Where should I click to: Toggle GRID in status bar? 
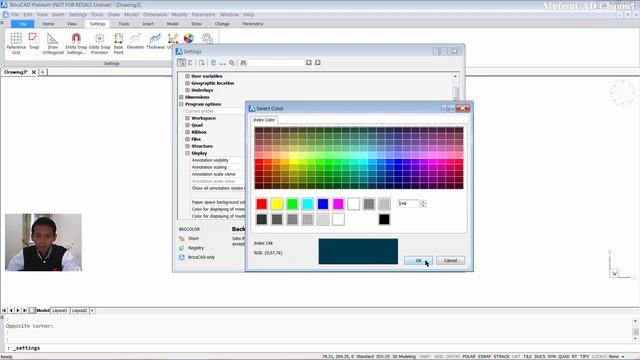pos(439,356)
